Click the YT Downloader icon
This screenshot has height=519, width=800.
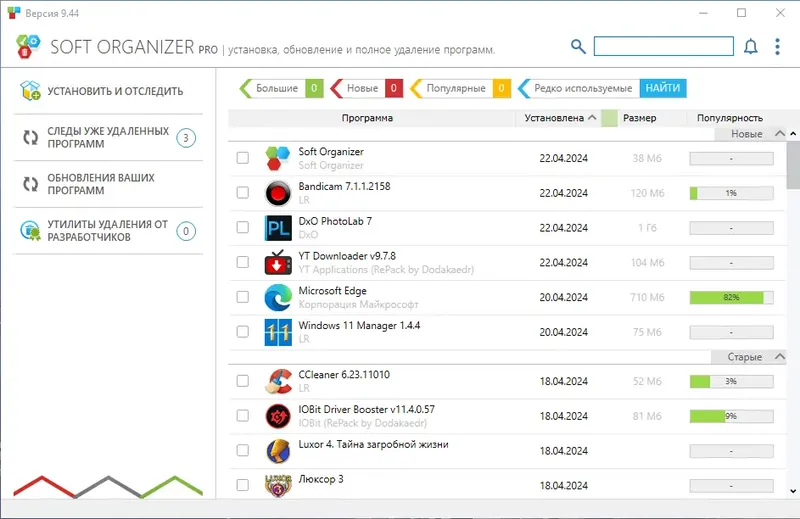(278, 262)
